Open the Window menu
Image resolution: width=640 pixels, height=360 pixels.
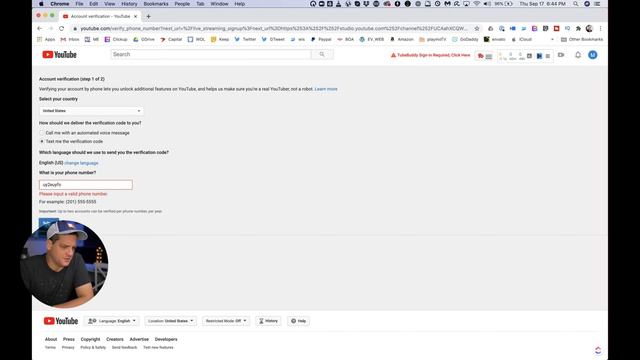coord(219,4)
